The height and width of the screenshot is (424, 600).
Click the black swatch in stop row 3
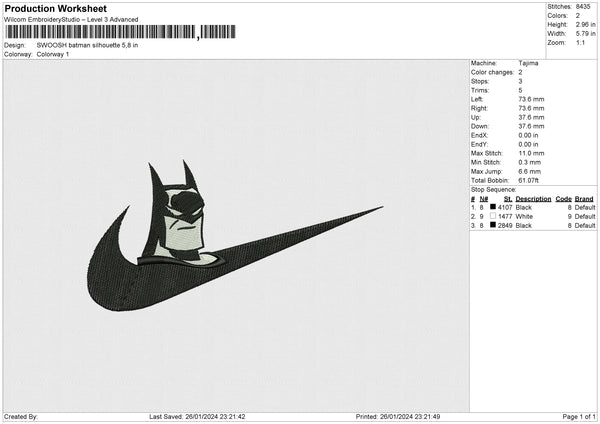click(493, 225)
